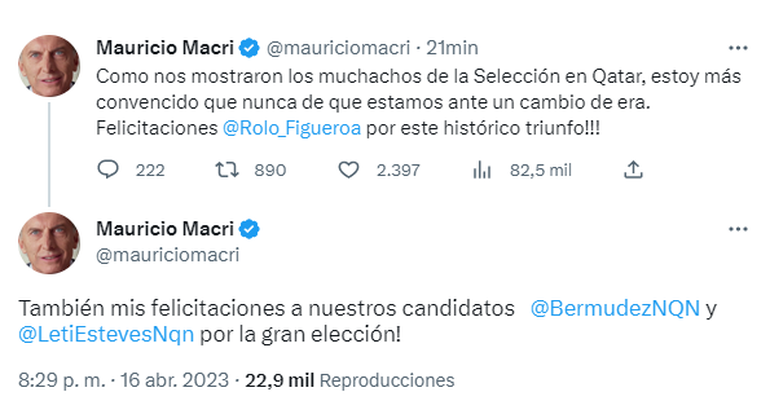The width and height of the screenshot is (770, 414).
Task: Open more options menu on second tweet
Action: [x=738, y=230]
